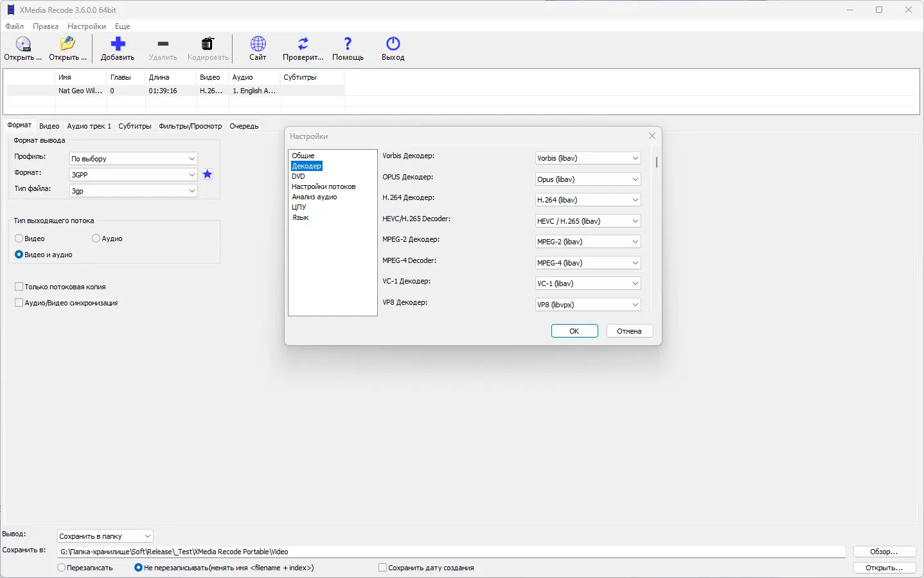Open the OPUS Декодер dropdown

[x=588, y=179]
